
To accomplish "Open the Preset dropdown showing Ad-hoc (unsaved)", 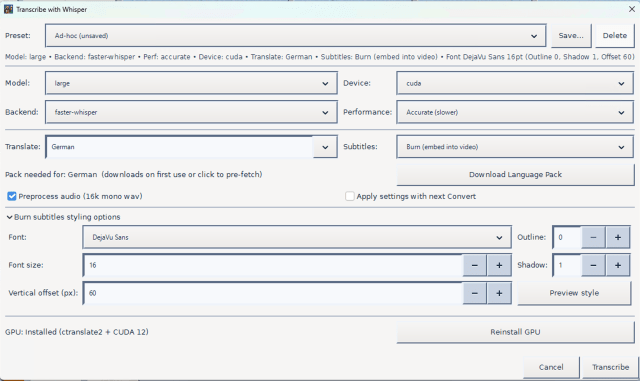I will click(x=296, y=36).
